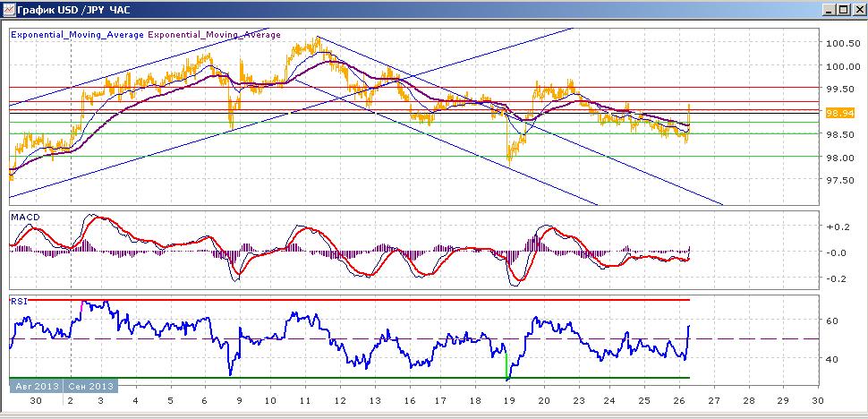Click the Сен 2013 month marker
The height and width of the screenshot is (419, 868).
tap(91, 386)
